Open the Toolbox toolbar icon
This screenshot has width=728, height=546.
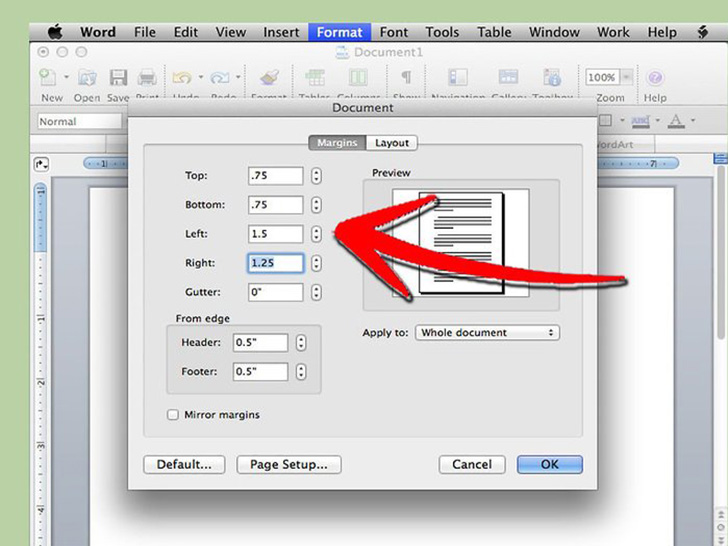(x=552, y=77)
